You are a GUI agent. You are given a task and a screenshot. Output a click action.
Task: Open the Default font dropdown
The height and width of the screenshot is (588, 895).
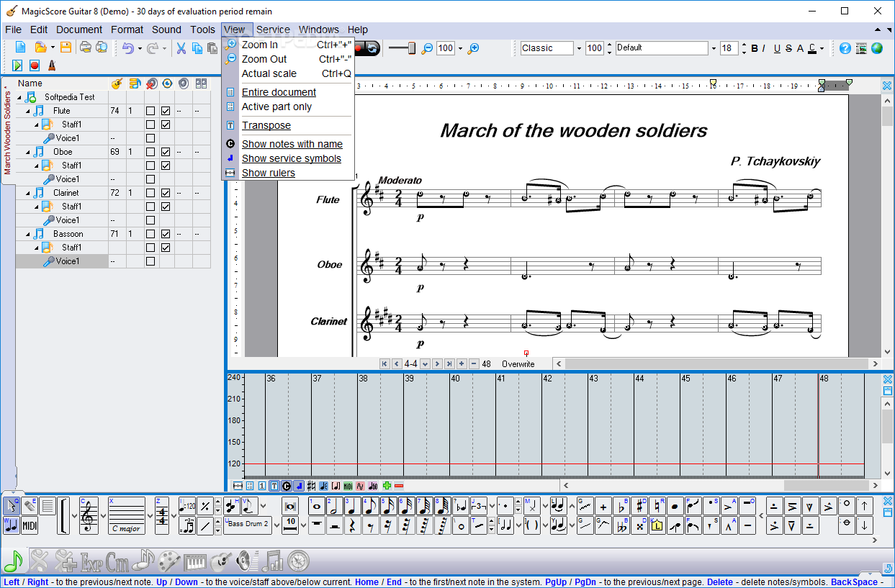tap(714, 48)
